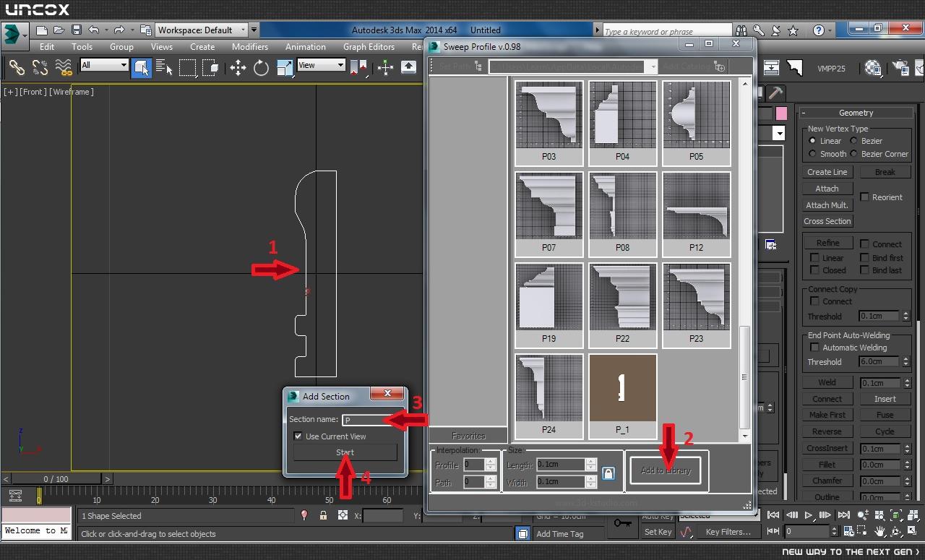The height and width of the screenshot is (560, 925).
Task: Undo the last action in the quick toolbar
Action: (94, 30)
